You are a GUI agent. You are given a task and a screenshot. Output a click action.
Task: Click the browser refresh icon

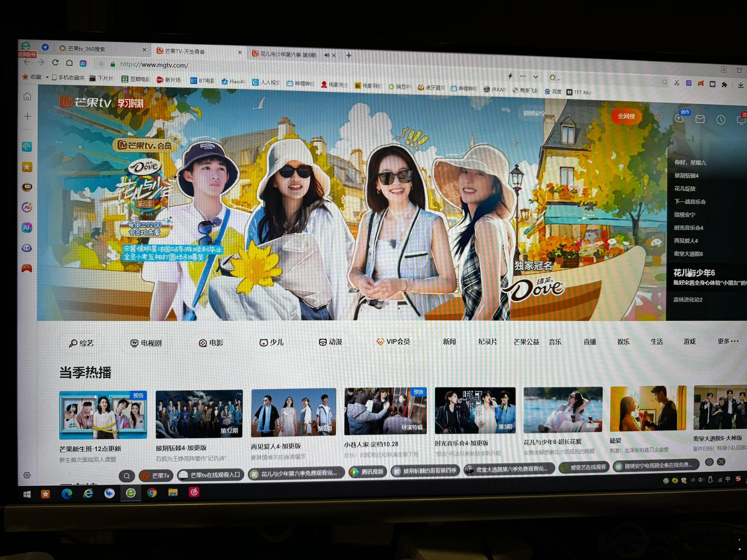(x=55, y=62)
